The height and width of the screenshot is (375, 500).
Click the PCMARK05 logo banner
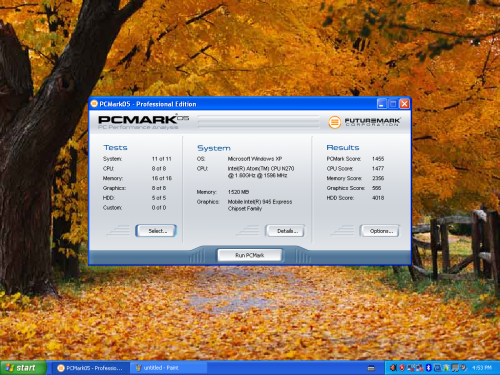[x=143, y=122]
